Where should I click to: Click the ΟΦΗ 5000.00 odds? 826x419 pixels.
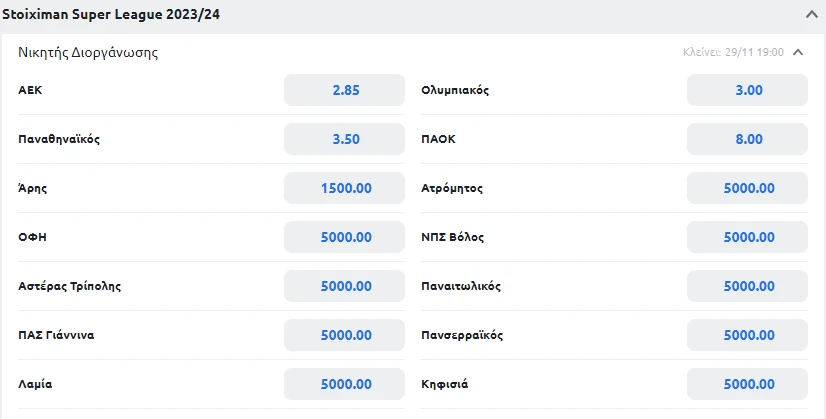point(345,237)
